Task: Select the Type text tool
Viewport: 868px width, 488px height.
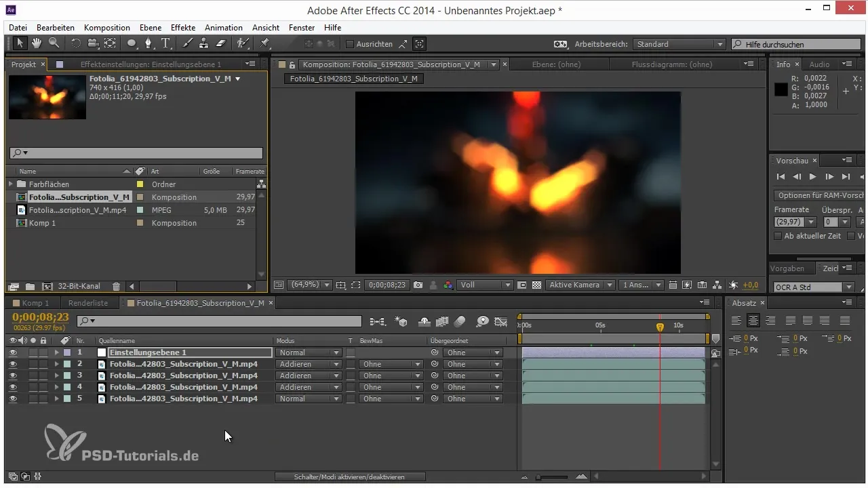Action: pyautogui.click(x=166, y=43)
